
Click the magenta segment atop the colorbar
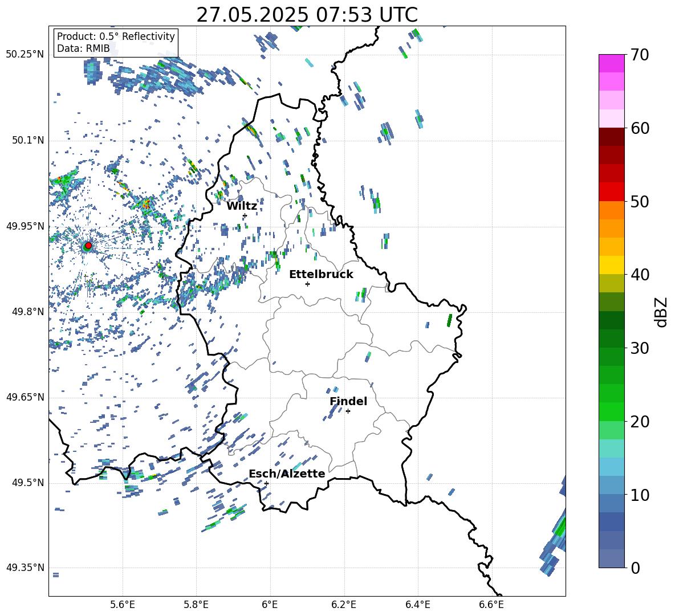tap(611, 63)
